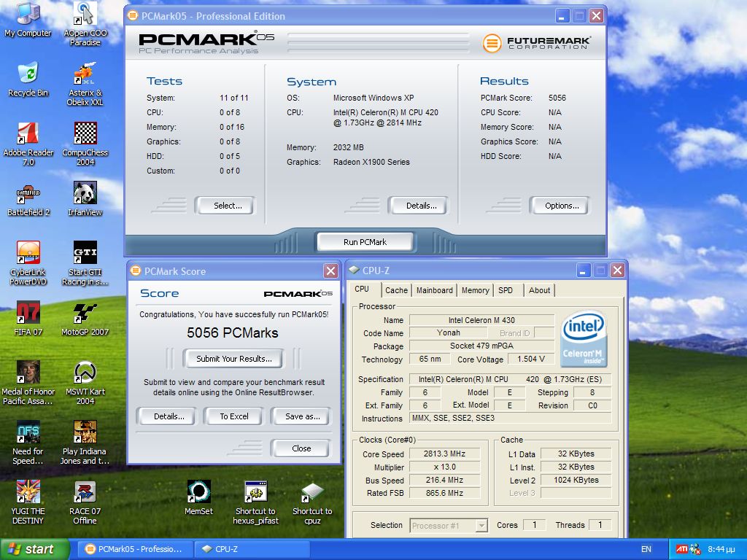747x560 pixels.
Task: Click the processor Name field
Action: coord(481,320)
